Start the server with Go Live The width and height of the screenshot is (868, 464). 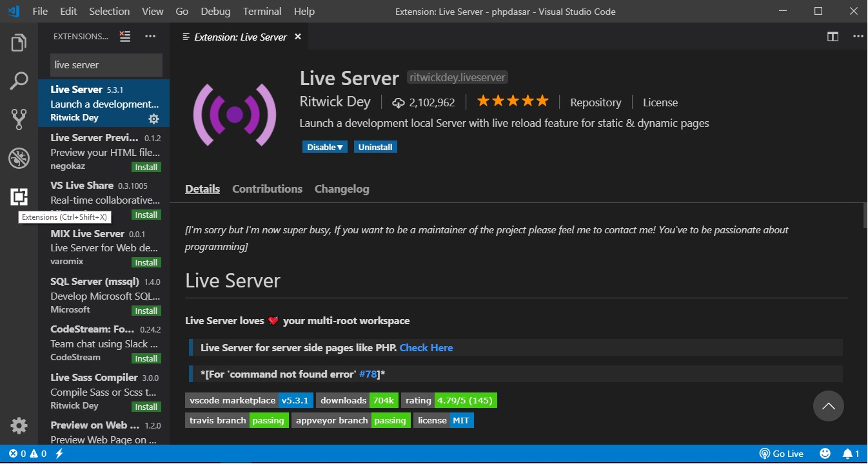tap(782, 454)
